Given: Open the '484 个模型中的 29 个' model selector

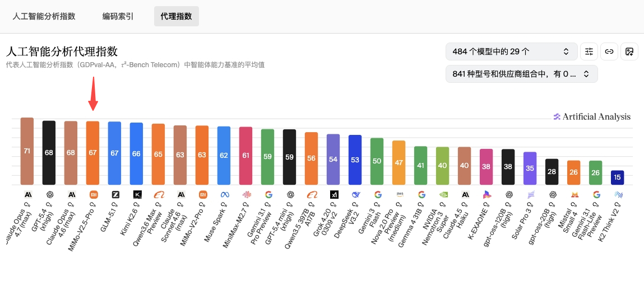Looking at the screenshot, I should (x=511, y=51).
